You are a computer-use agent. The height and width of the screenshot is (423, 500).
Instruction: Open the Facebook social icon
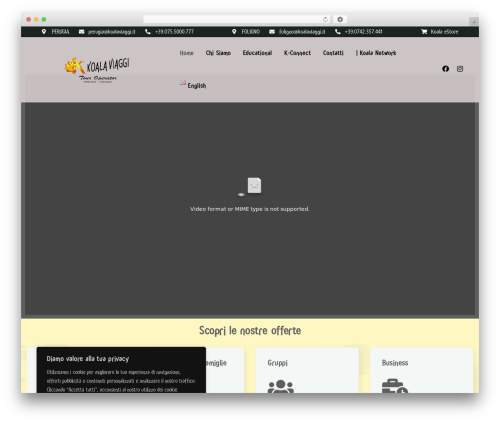click(446, 69)
